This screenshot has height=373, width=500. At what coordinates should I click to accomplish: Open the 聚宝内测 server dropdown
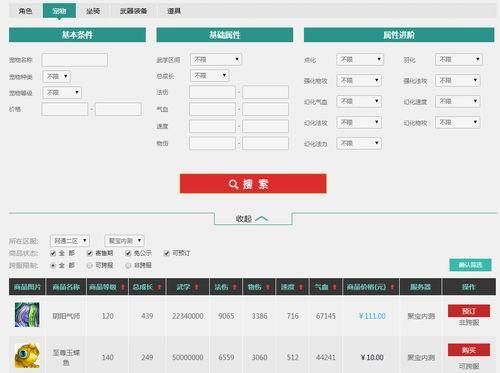click(124, 241)
